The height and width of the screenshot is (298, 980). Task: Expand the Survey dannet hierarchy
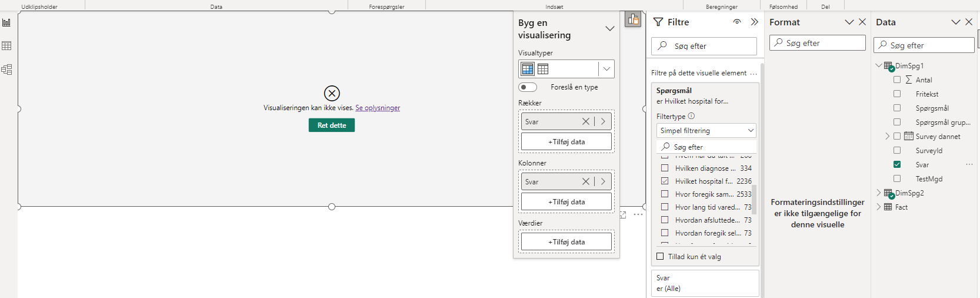point(888,136)
